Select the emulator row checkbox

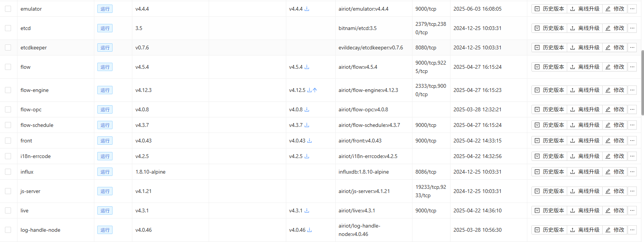[x=8, y=9]
